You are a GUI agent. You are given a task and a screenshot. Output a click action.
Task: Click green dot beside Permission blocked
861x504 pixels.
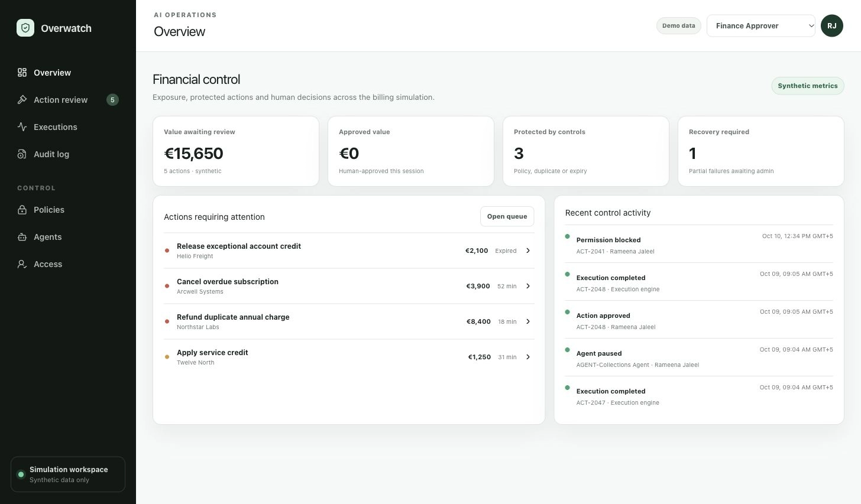[x=567, y=236]
